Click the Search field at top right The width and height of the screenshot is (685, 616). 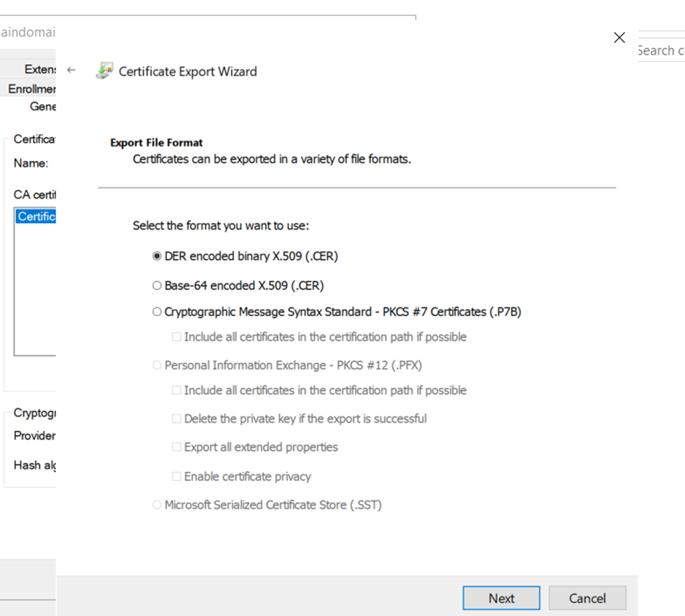point(660,50)
